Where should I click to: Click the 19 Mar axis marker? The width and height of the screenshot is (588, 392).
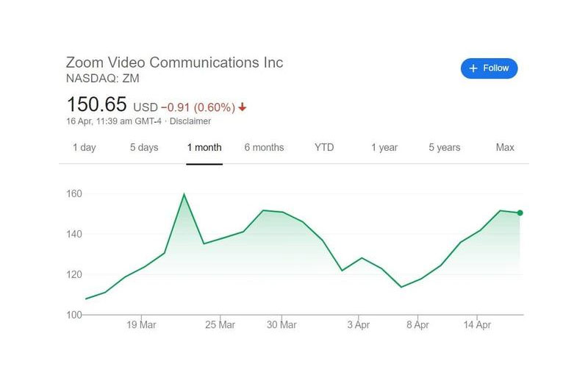141,324
